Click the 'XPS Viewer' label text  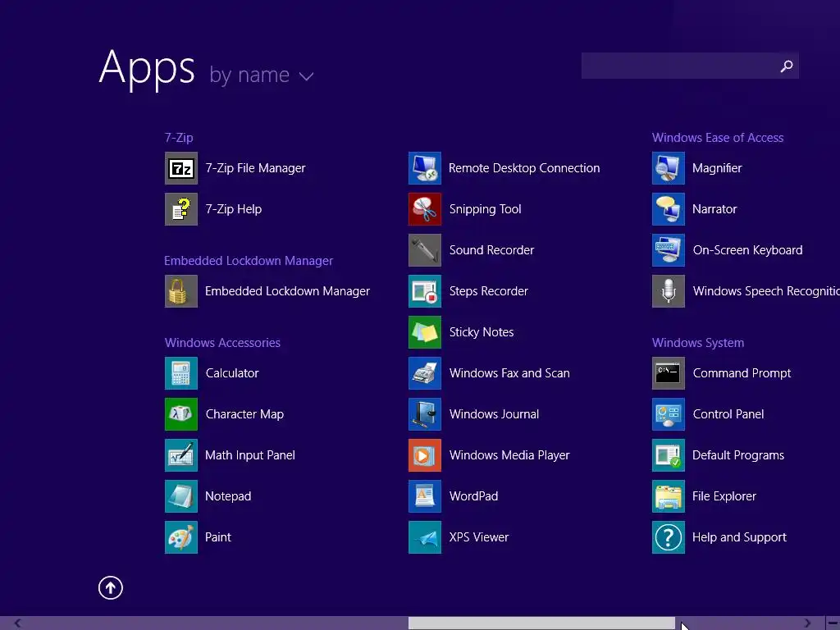[x=479, y=536]
